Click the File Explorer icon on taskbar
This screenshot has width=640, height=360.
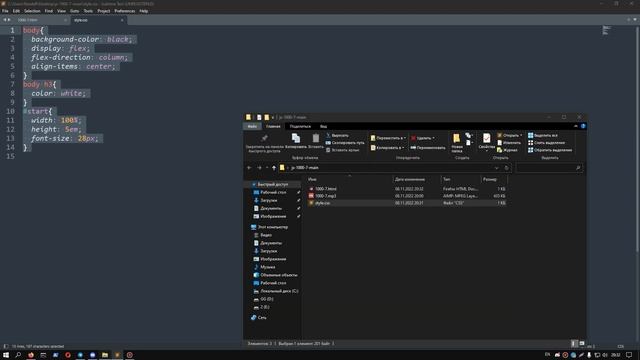click(x=105, y=355)
